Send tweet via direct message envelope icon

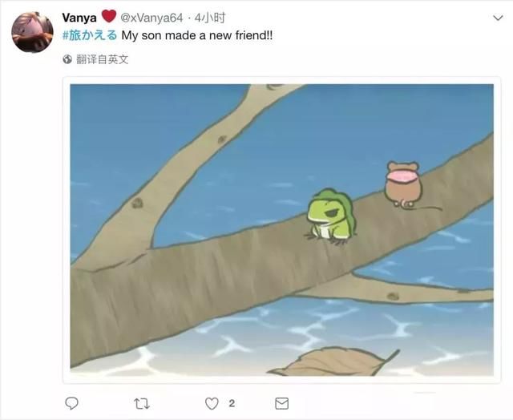[x=281, y=404]
